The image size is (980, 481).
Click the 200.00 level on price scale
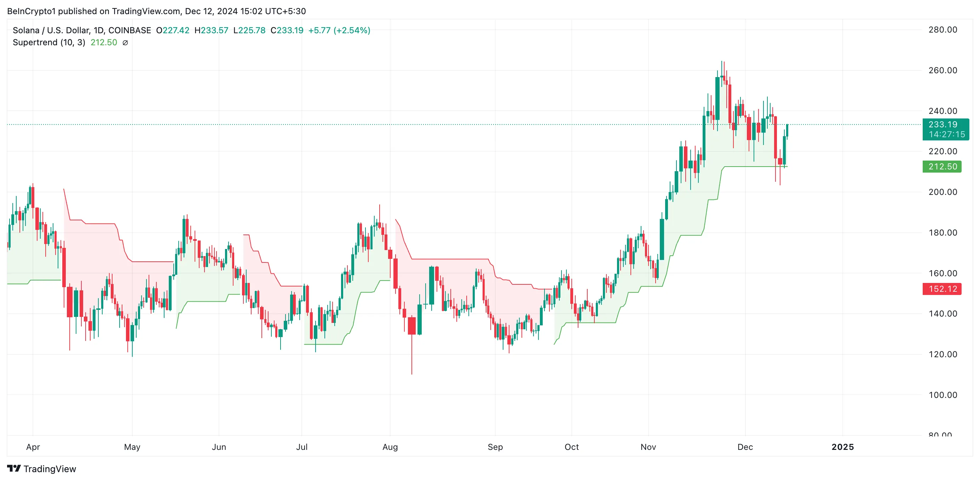click(943, 192)
